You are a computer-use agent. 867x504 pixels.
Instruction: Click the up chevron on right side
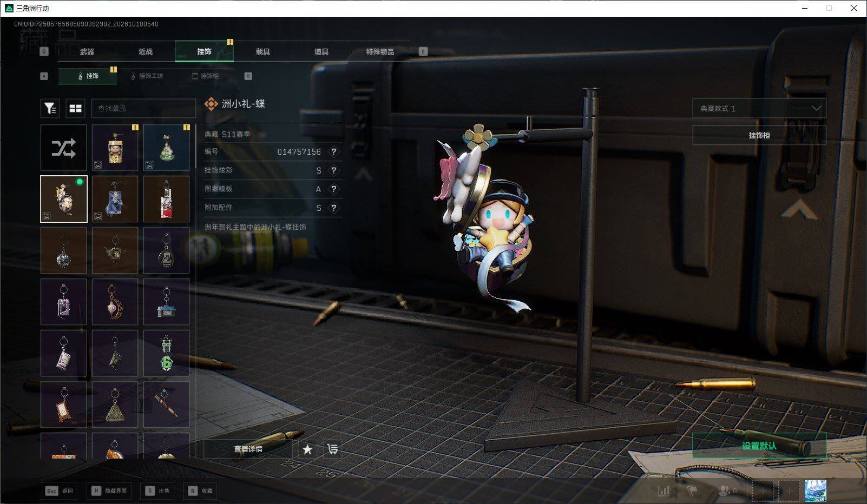point(799,210)
